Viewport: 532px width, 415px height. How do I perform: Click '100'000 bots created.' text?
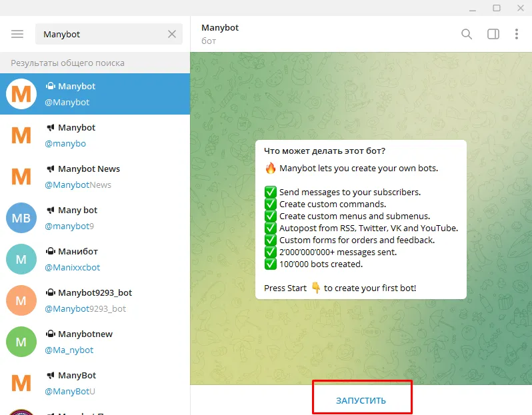321,264
